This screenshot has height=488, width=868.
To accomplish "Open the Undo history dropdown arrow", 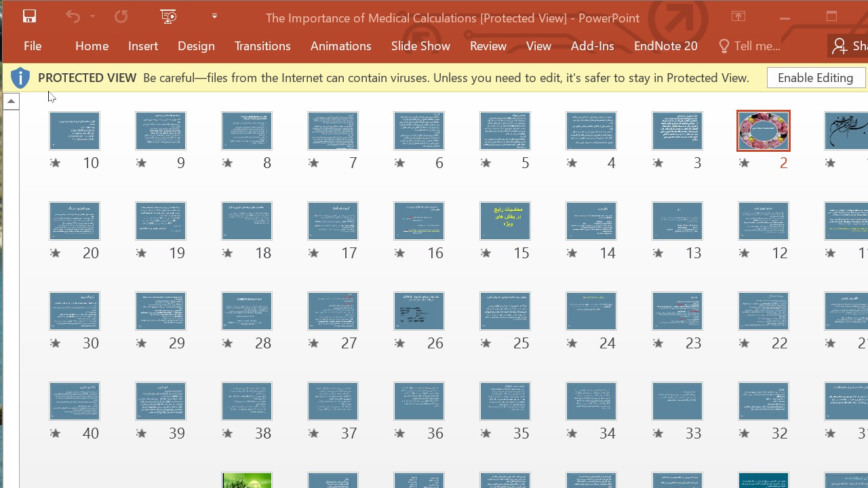I will pos(92,17).
